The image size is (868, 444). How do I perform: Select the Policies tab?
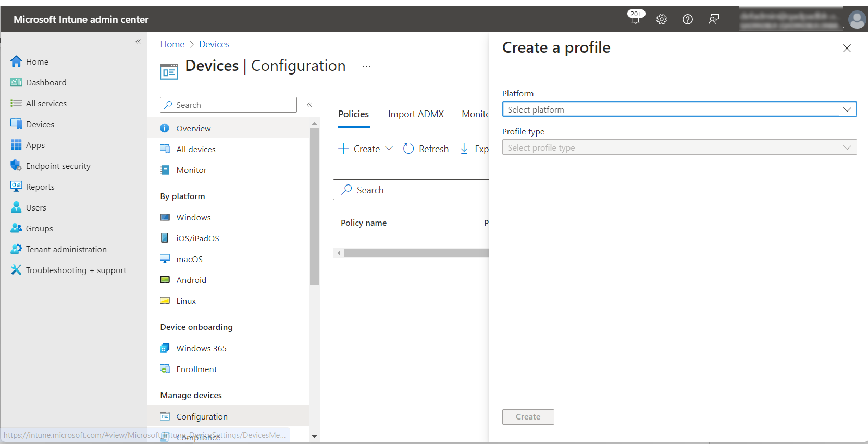coord(353,114)
